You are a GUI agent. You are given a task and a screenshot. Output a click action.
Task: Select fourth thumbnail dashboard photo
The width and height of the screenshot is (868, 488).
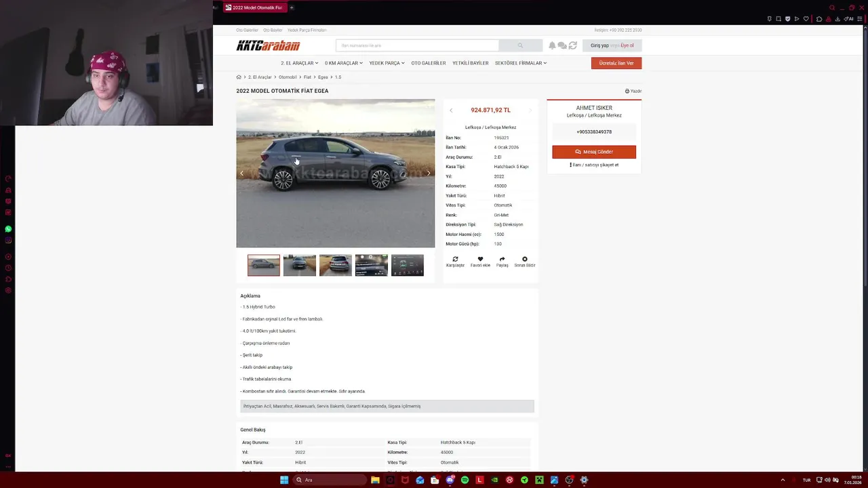click(372, 265)
